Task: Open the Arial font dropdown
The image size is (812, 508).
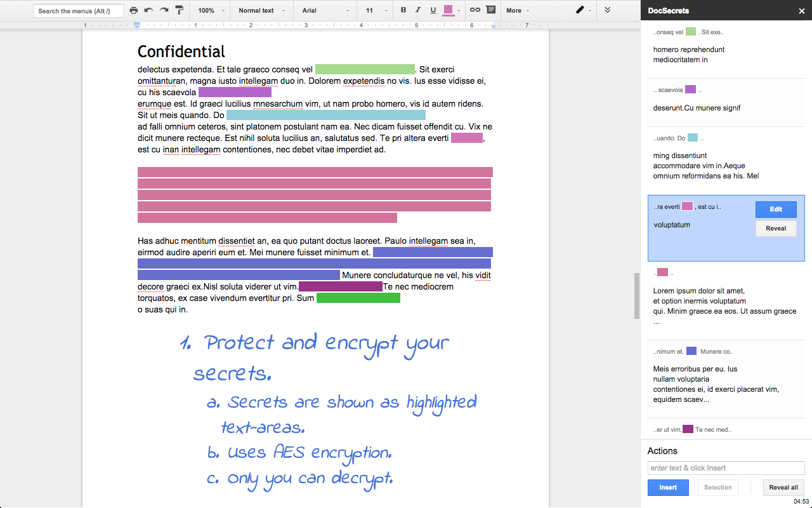Action: 324,10
